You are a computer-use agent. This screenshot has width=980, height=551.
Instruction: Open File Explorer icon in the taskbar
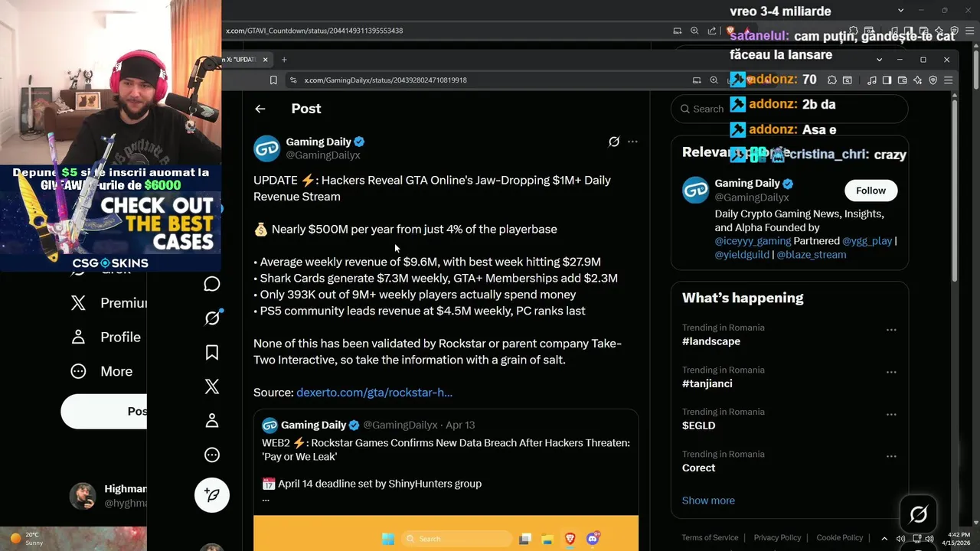pyautogui.click(x=547, y=539)
